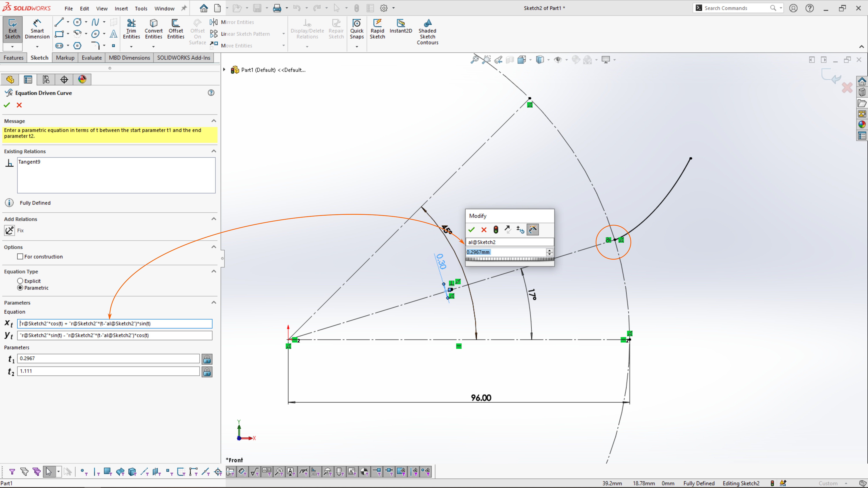
Task: Cancel the Equation Driven Curve with red X
Action: pyautogui.click(x=19, y=105)
